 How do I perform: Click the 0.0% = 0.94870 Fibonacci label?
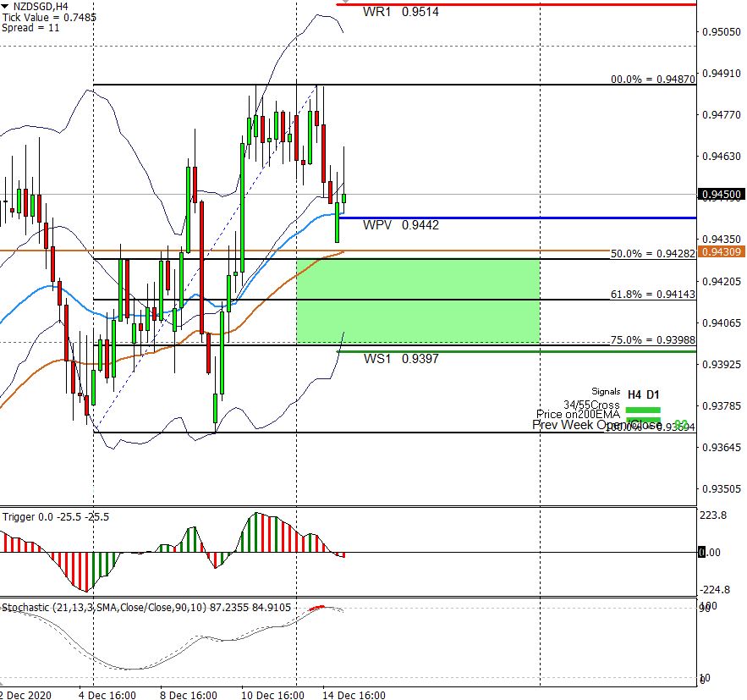coord(652,79)
